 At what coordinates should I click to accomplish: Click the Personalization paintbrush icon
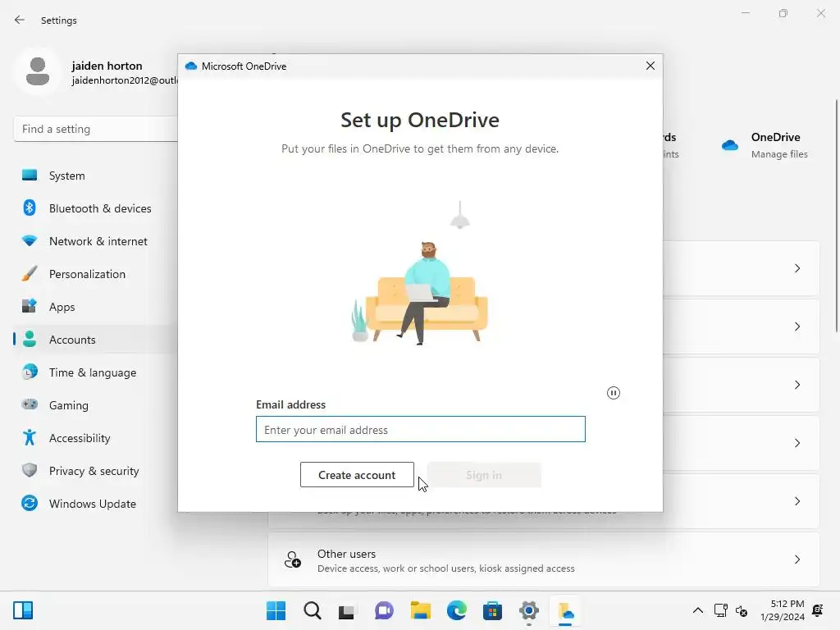30,273
